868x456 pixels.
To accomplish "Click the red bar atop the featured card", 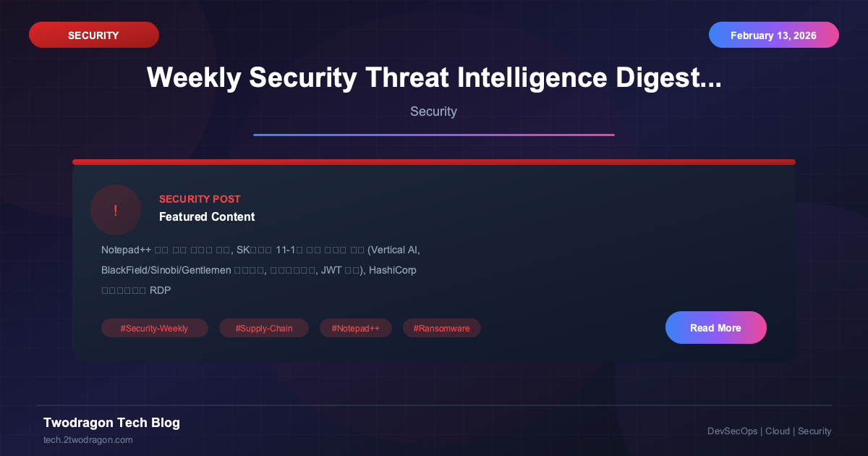I will 434,162.
